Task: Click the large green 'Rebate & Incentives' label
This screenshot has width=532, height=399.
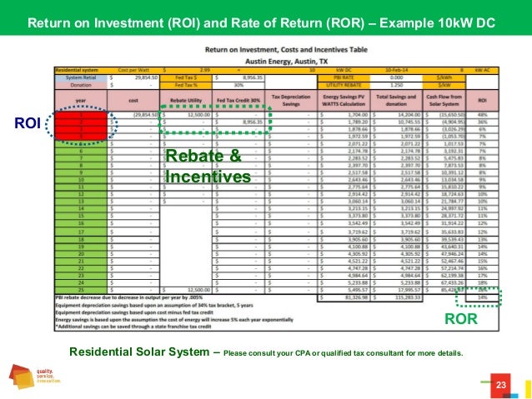Action: (x=208, y=166)
